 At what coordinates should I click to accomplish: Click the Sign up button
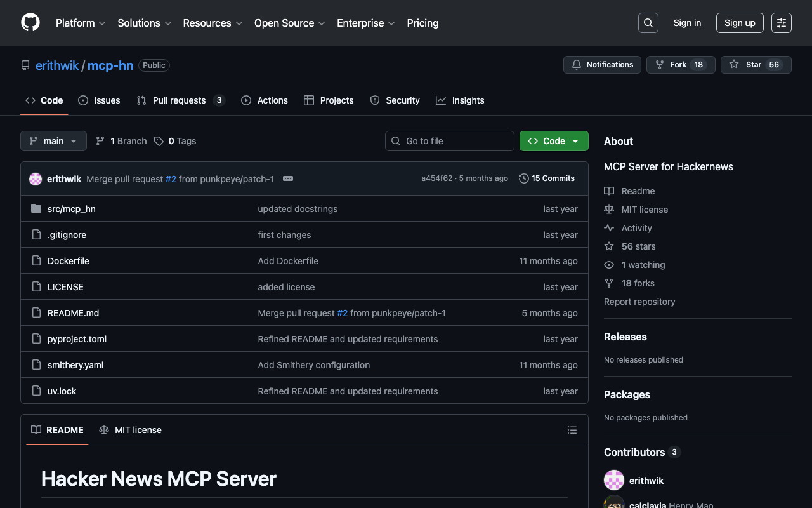(739, 23)
